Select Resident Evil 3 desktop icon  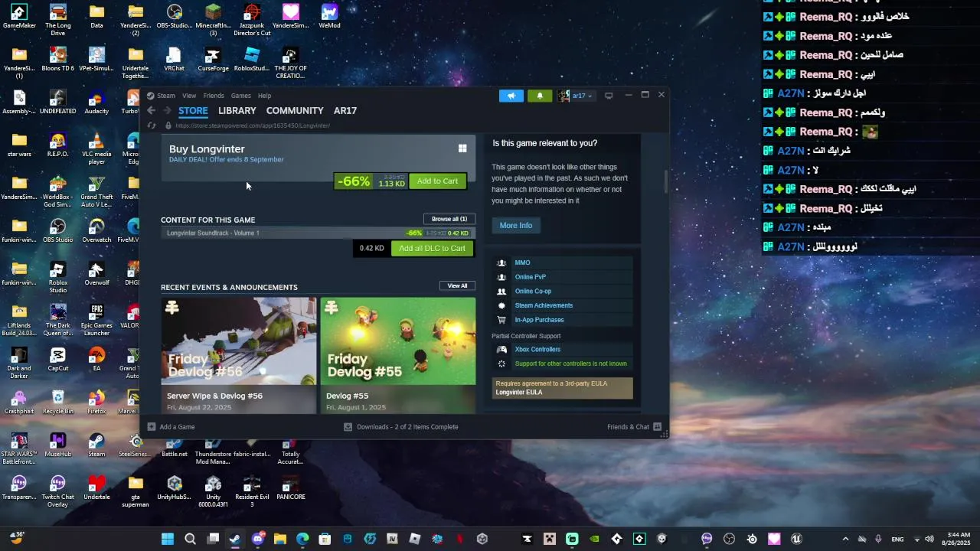[252, 492]
